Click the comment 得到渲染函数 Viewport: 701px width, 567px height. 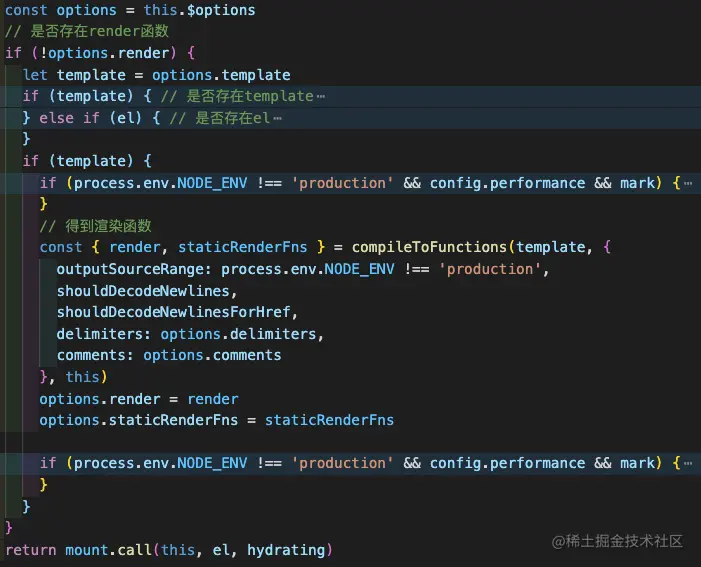(96, 226)
